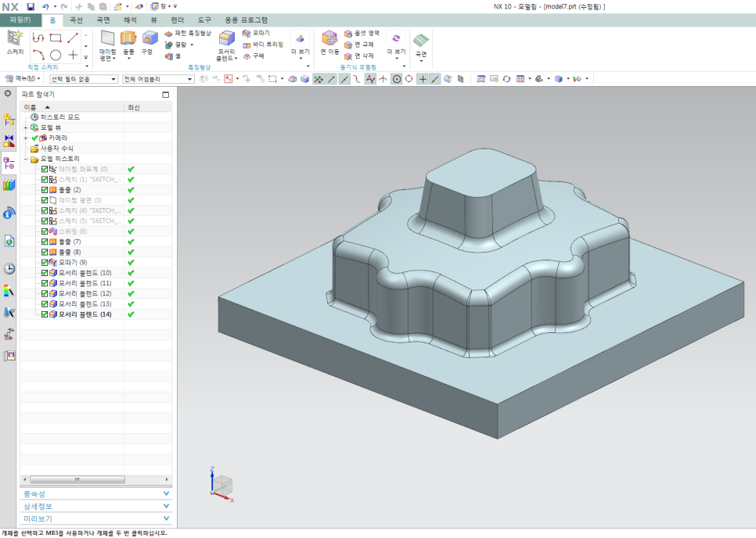This screenshot has height=538, width=756.
Task: Click the 곡면 (Surface) icon
Action: pos(421,41)
